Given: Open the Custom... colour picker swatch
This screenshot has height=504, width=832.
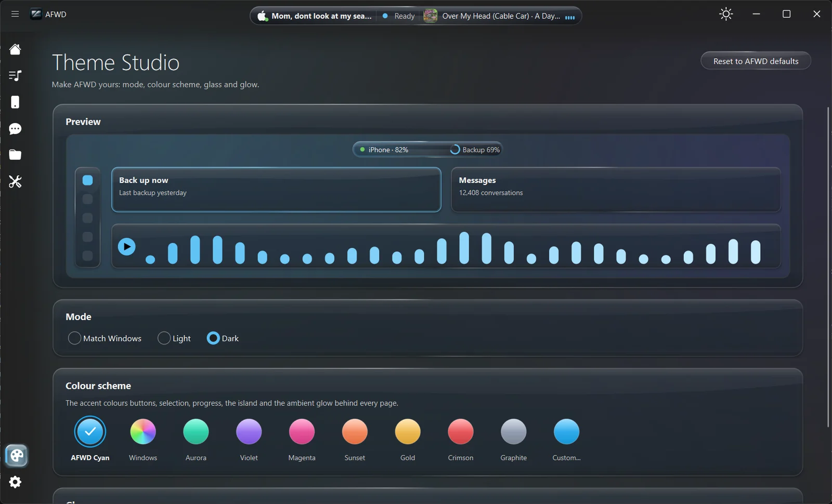Looking at the screenshot, I should coord(566,432).
